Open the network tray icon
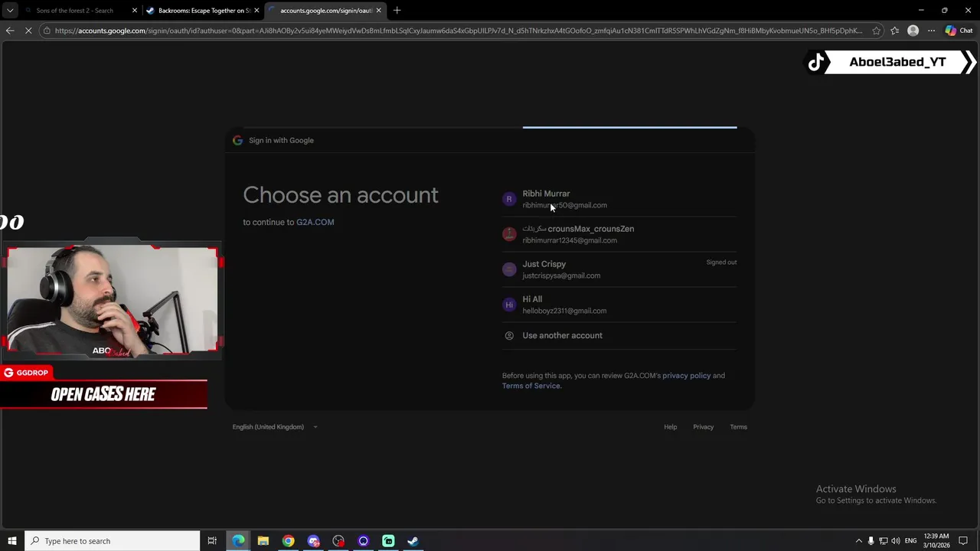980x551 pixels. point(883,541)
